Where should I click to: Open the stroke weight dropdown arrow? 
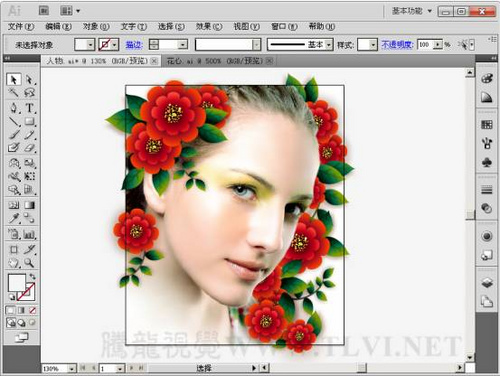183,44
